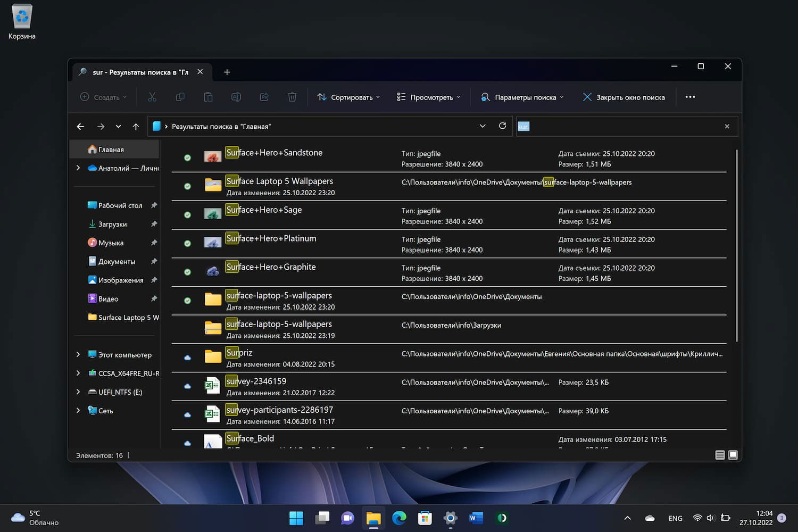Click the Up directory arrow

(136, 127)
